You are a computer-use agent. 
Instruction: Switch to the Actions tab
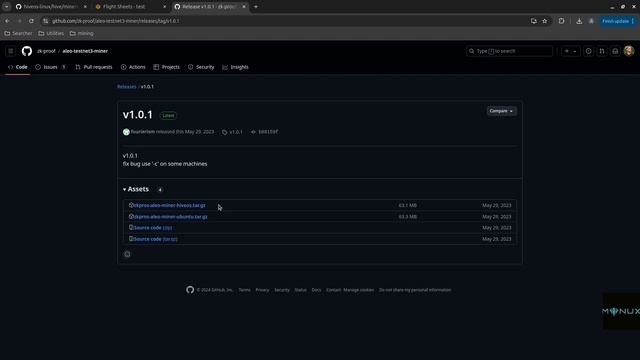click(133, 67)
